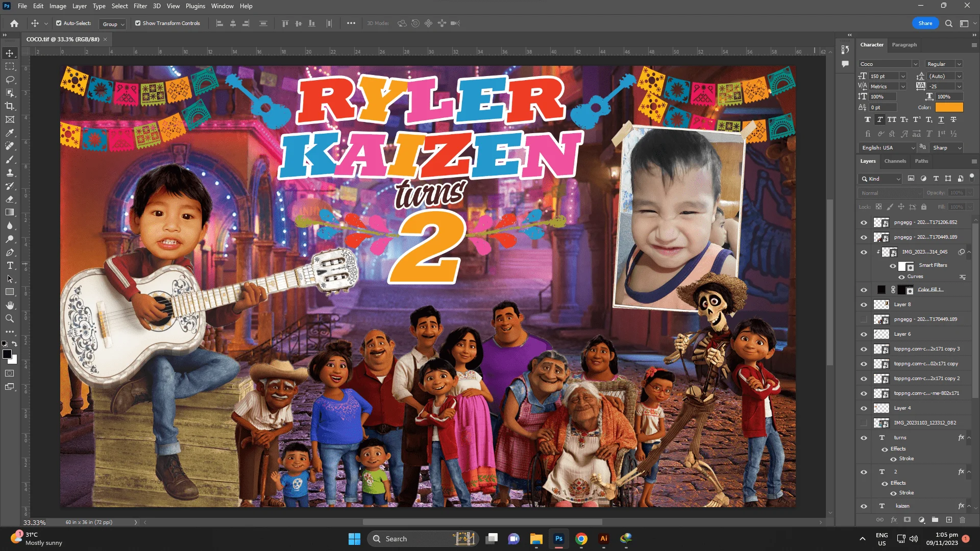Open the layer filter Kind dropdown
This screenshot has width=980, height=551.
[x=880, y=179]
